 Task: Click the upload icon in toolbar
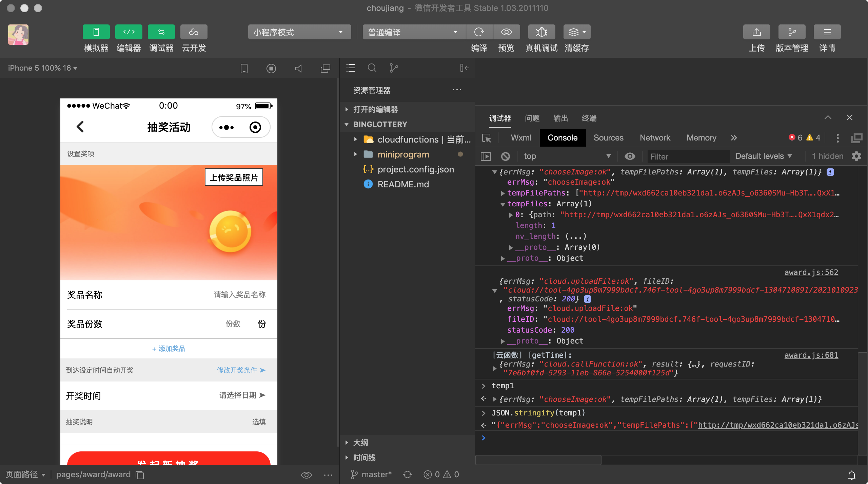pyautogui.click(x=756, y=32)
